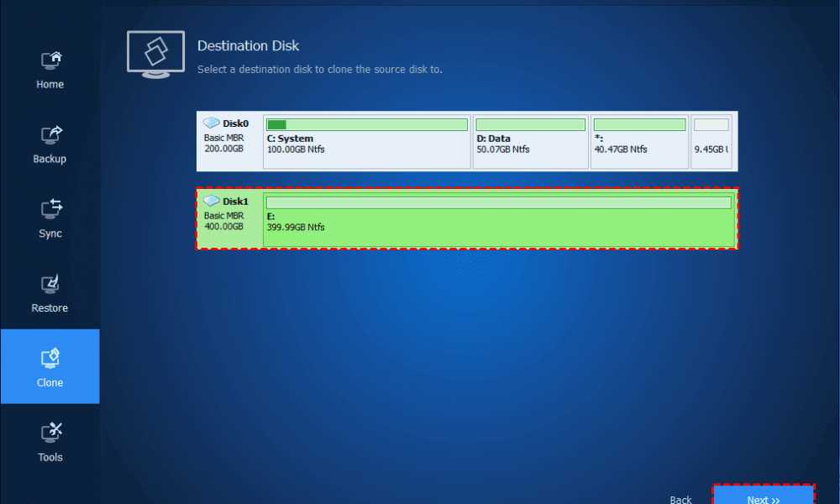
Task: Click Basic MBR text under Disk0
Action: click(223, 138)
